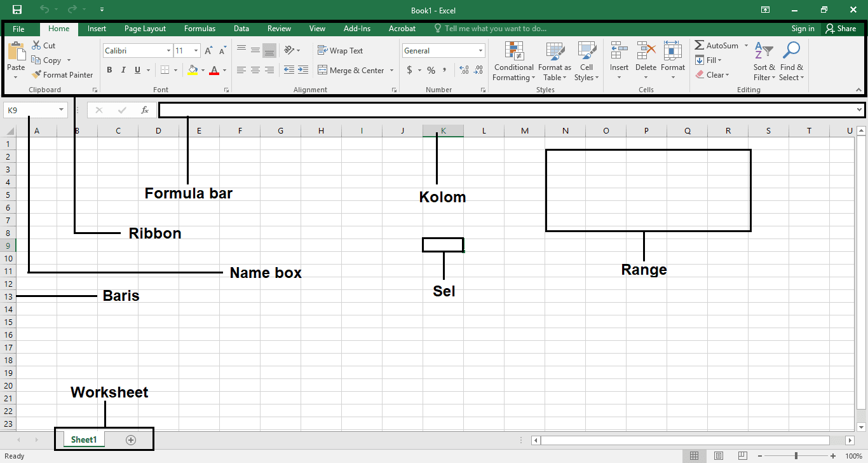This screenshot has width=868, height=463.
Task: Apply the Percent Style format
Action: [x=431, y=71]
